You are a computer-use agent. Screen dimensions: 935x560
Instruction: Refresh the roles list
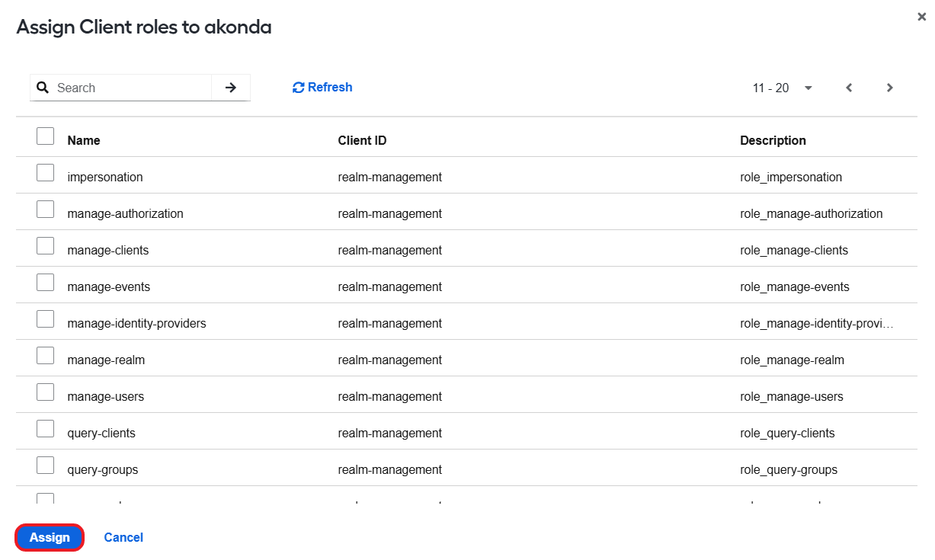click(322, 87)
